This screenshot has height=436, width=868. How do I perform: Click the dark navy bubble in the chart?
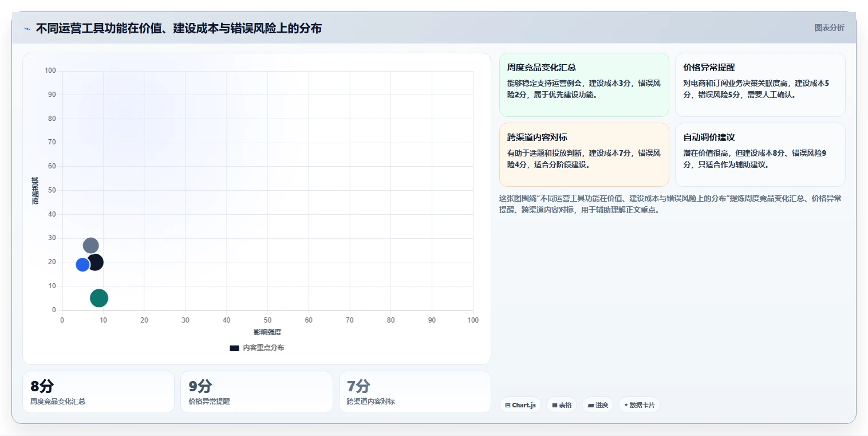point(95,262)
